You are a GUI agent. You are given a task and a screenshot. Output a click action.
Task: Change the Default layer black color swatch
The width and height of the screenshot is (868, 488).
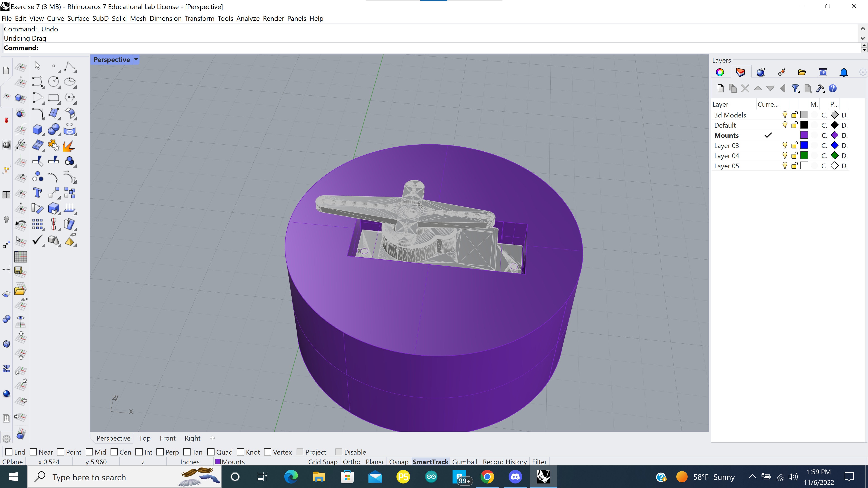point(804,125)
